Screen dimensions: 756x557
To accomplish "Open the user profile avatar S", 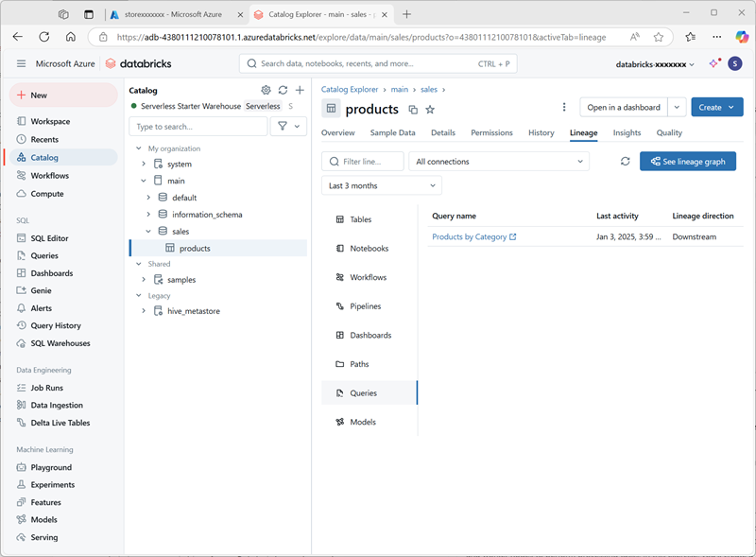I will (735, 63).
